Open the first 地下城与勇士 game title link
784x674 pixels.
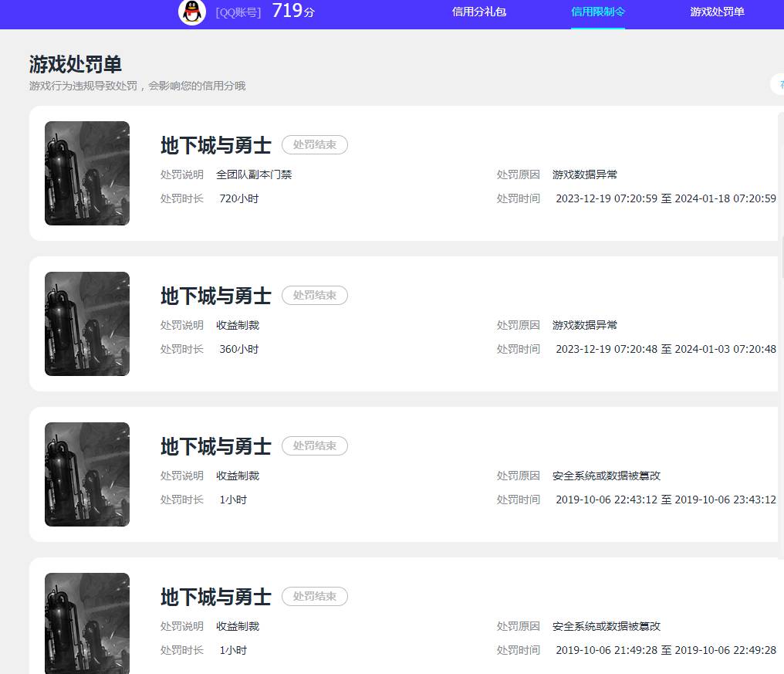(215, 145)
